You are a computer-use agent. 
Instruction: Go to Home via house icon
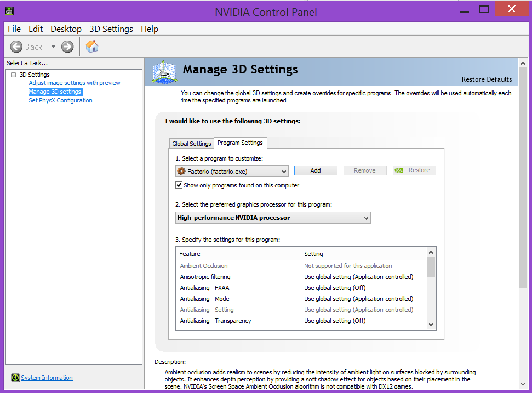point(92,47)
